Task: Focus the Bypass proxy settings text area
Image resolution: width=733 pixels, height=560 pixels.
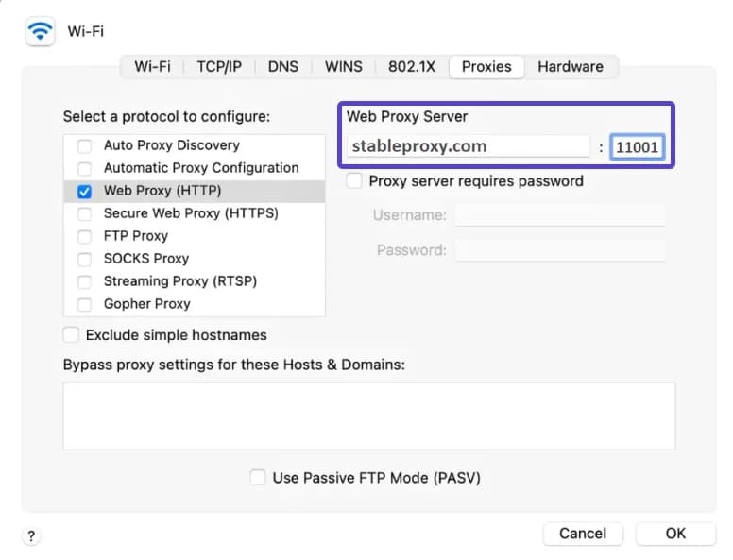Action: pyautogui.click(x=368, y=416)
